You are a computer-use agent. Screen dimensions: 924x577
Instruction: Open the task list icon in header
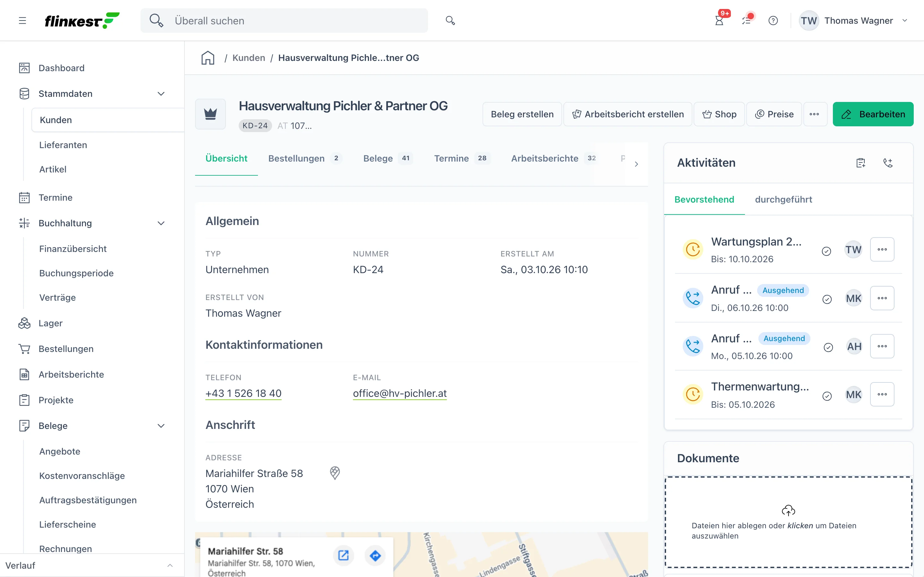[x=747, y=21]
